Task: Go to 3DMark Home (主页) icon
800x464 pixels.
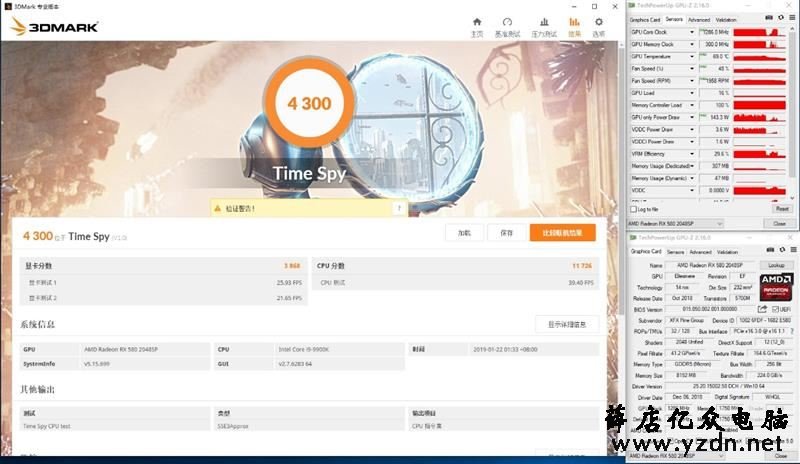Action: coord(477,22)
